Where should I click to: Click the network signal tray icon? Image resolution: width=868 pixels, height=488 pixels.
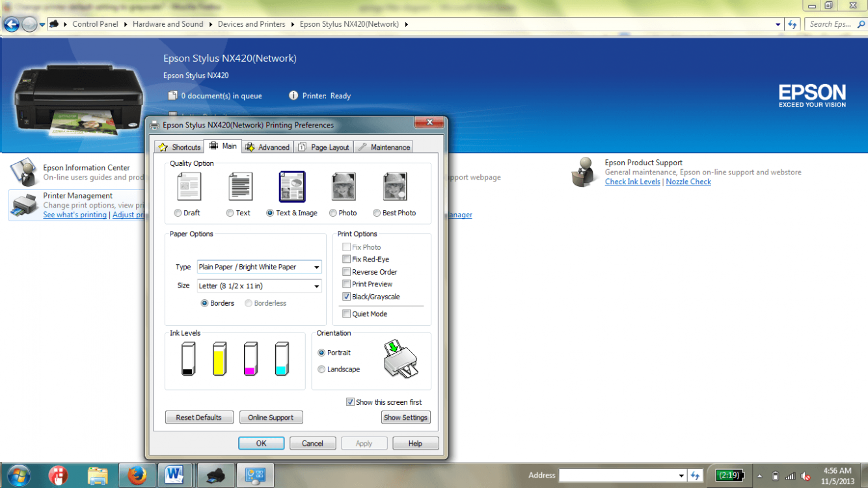tap(790, 476)
